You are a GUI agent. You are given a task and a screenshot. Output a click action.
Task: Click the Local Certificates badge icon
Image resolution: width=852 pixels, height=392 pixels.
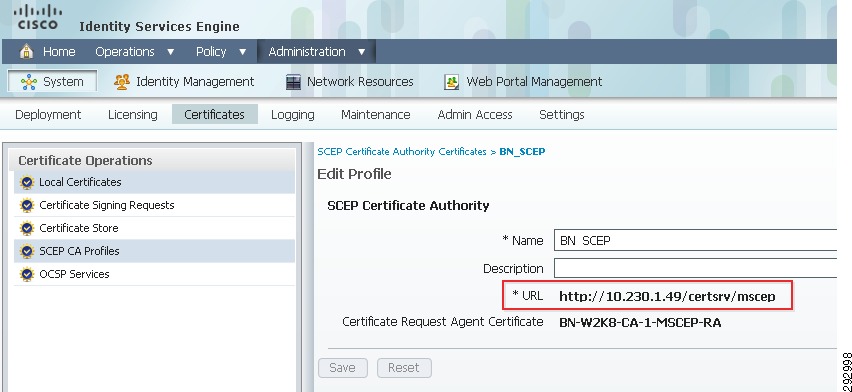[x=27, y=182]
